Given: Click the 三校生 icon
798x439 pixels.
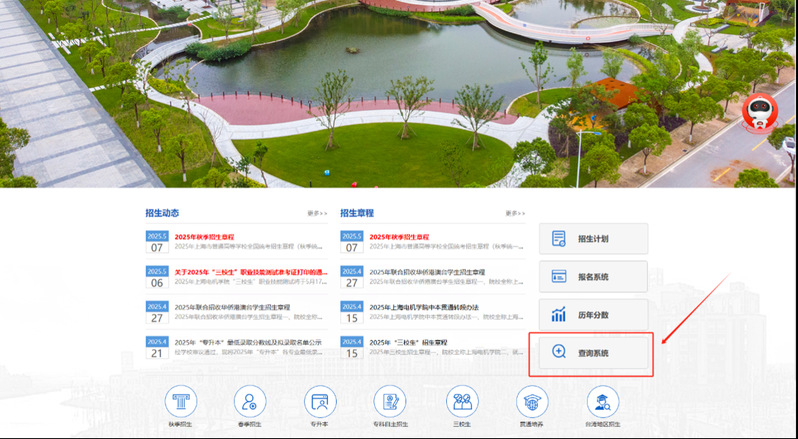Looking at the screenshot, I should (x=462, y=403).
